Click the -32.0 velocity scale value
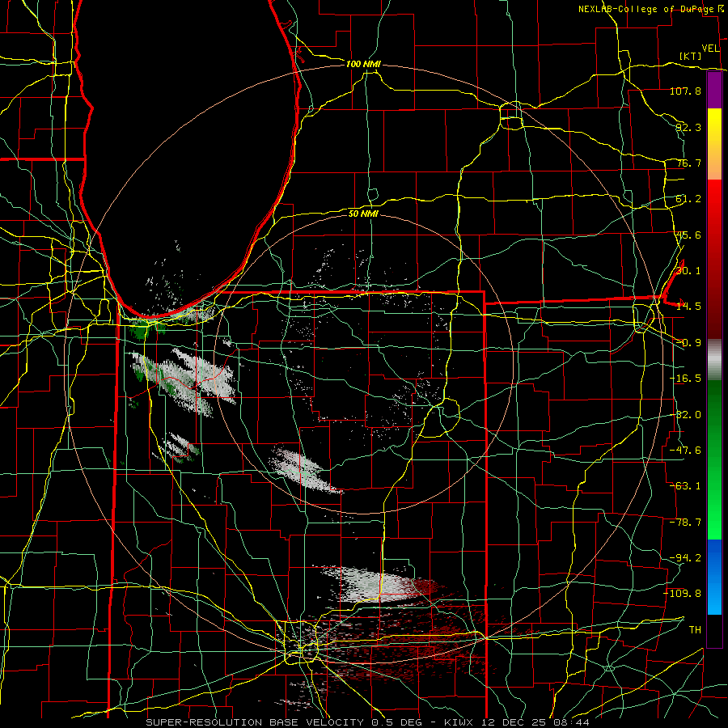 [x=685, y=415]
